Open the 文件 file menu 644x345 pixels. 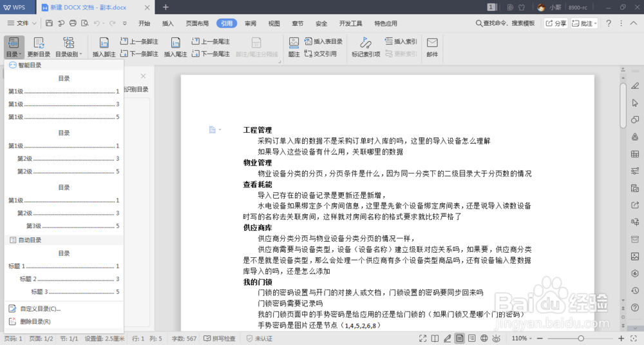[x=22, y=23]
